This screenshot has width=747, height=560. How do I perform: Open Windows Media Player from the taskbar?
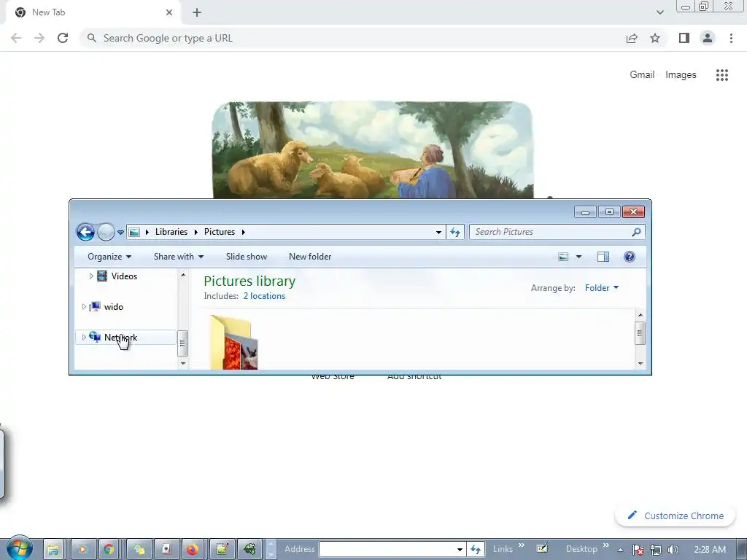(82, 550)
